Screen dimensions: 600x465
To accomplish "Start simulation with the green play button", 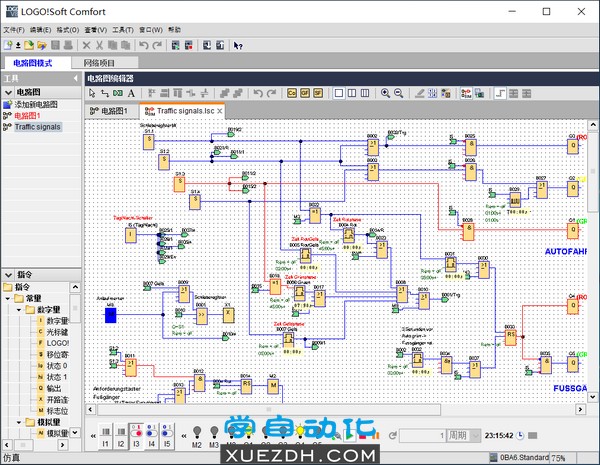I will [x=349, y=436].
